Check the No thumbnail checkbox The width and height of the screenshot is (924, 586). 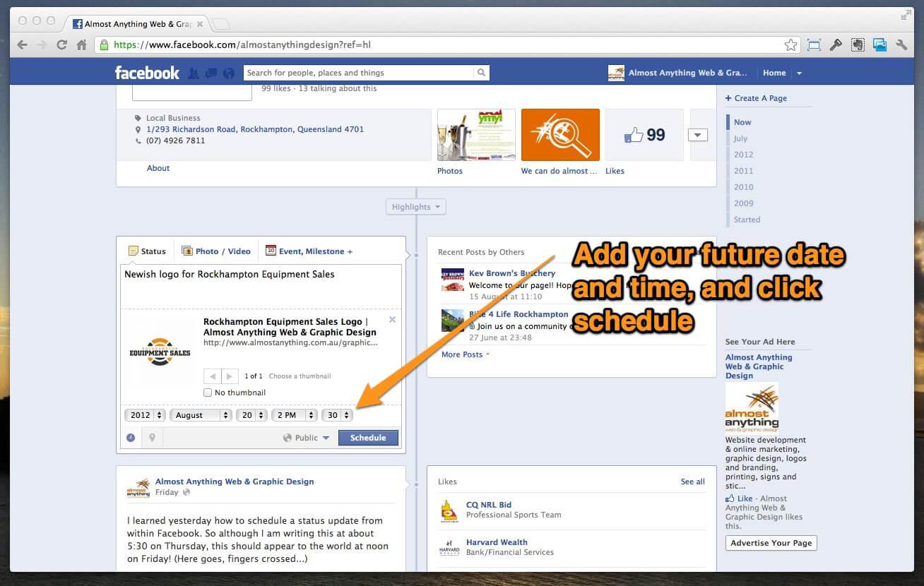coord(208,393)
